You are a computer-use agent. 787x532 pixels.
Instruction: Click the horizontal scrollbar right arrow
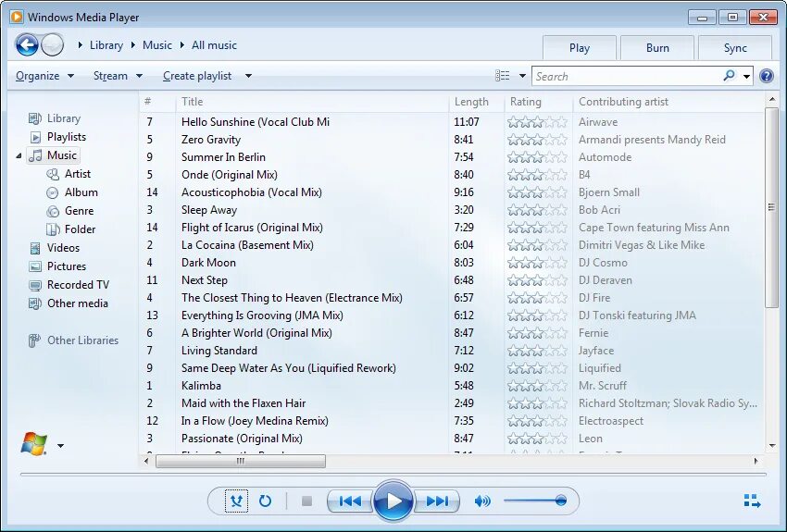[756, 461]
